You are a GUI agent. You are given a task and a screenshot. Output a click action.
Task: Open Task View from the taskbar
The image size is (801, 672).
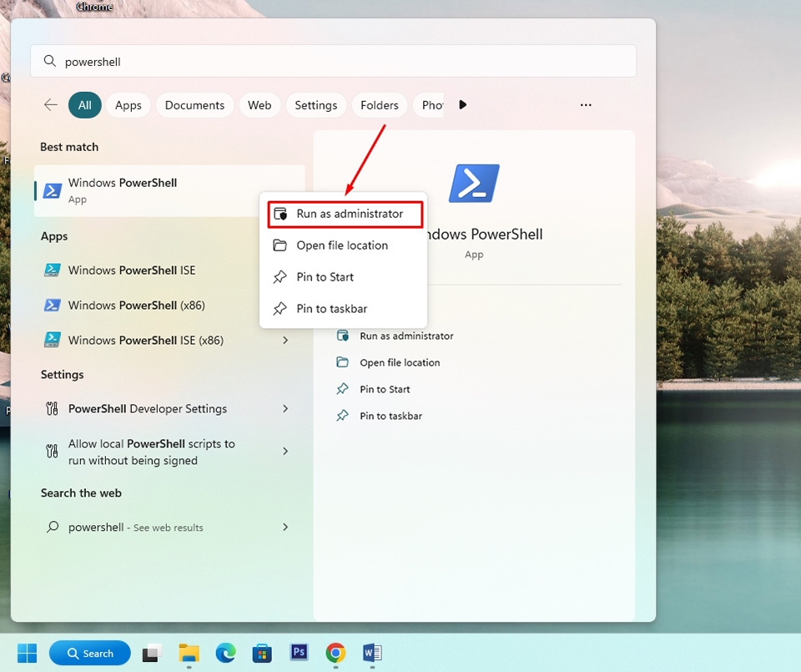pyautogui.click(x=152, y=653)
